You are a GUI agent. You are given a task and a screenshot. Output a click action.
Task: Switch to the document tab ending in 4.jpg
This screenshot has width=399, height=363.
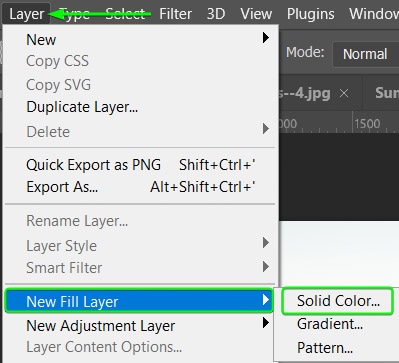(306, 93)
